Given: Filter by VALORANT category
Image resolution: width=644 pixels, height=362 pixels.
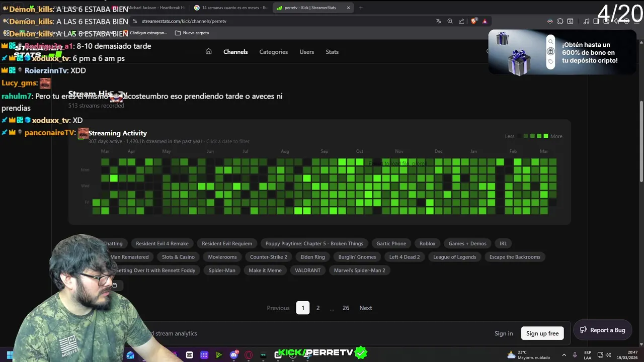Looking at the screenshot, I should tap(307, 270).
